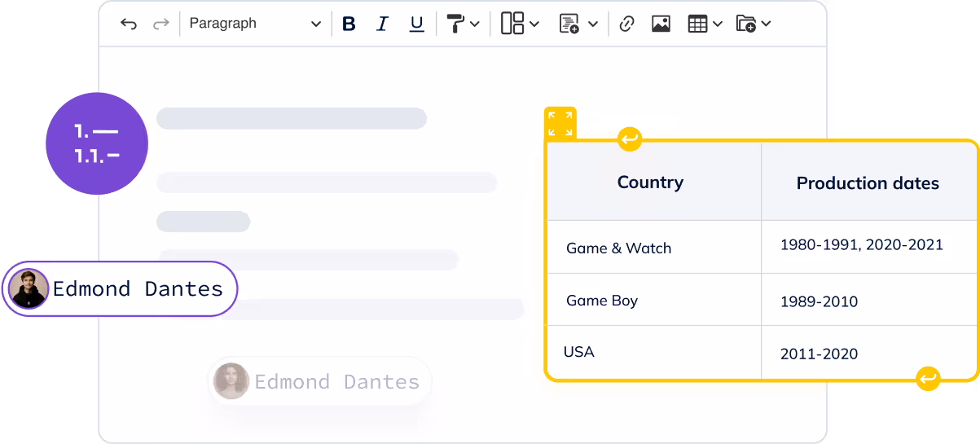Image resolution: width=980 pixels, height=444 pixels.
Task: Click the layout template icon
Action: 512,24
